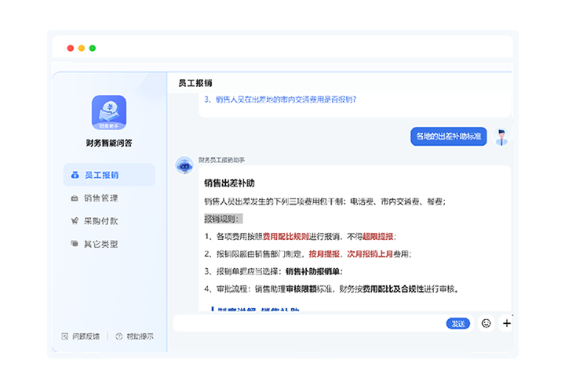The height and width of the screenshot is (392, 565).
Task: Open the 销售管理 menu item
Action: [x=100, y=198]
